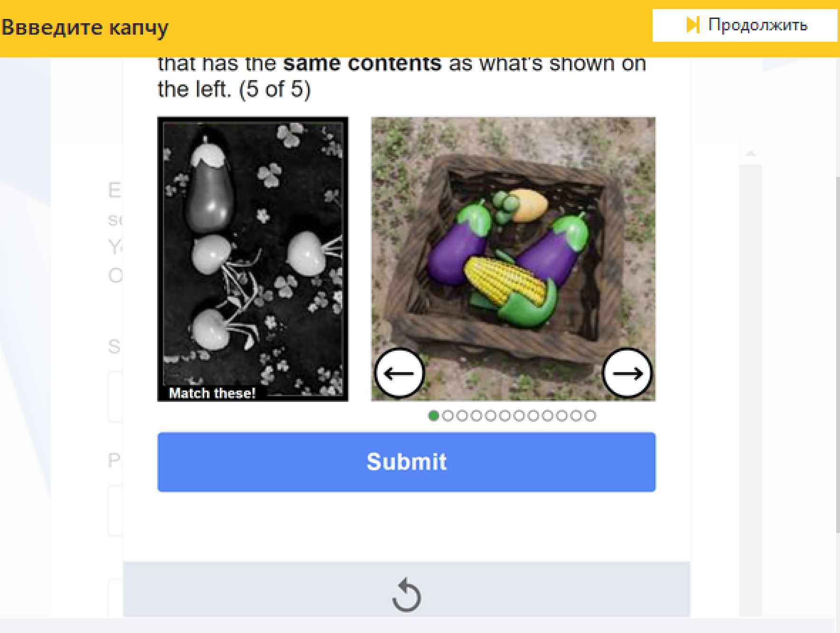Click the left arrow to show previous image
This screenshot has width=840, height=633.
tap(399, 373)
